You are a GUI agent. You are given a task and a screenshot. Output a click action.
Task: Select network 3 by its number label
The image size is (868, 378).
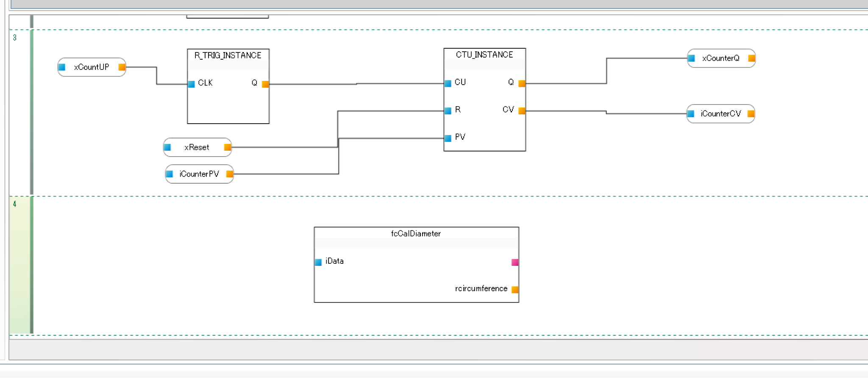pyautogui.click(x=15, y=38)
